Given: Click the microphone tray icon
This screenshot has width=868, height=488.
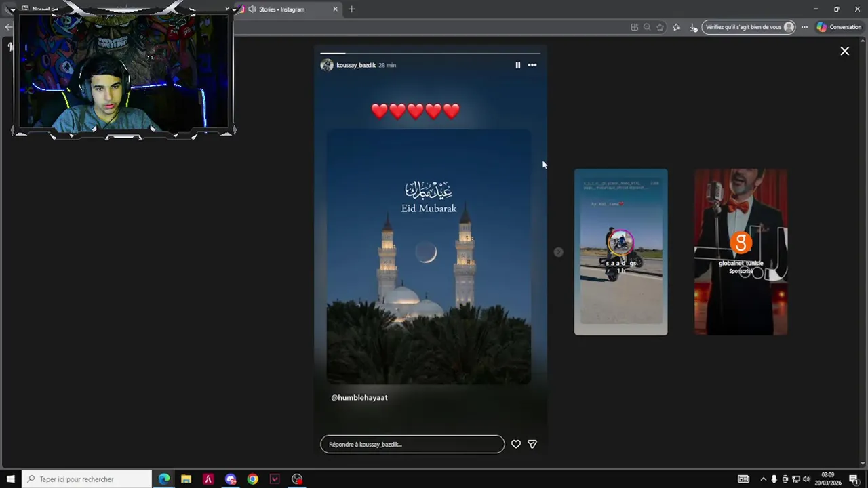Looking at the screenshot, I should point(774,479).
